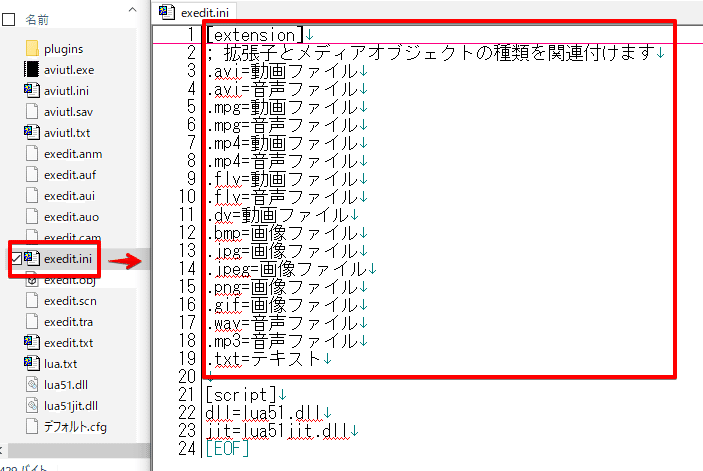Open the plugins folder icon
The height and width of the screenshot is (471, 703).
(32, 48)
